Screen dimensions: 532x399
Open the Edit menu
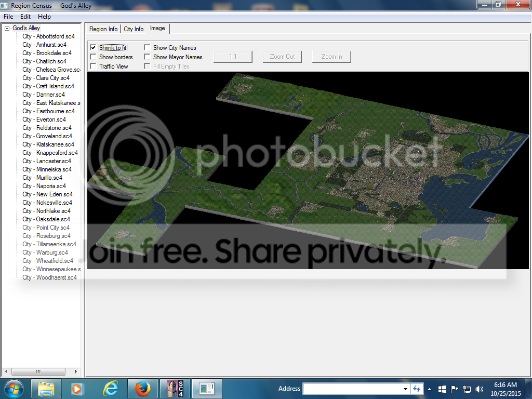pyautogui.click(x=25, y=16)
